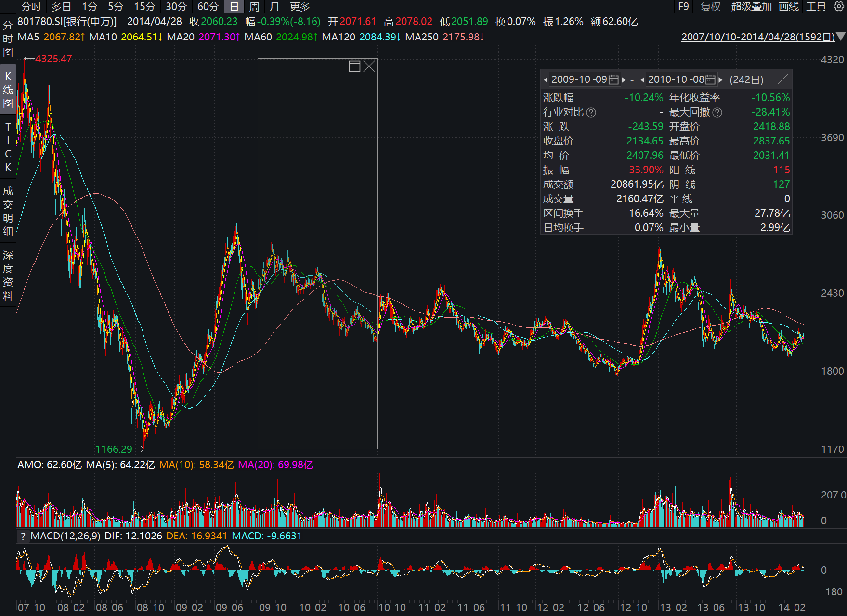Image resolution: width=847 pixels, height=616 pixels.
Task: Close the interval statistics panel
Action: 783,79
